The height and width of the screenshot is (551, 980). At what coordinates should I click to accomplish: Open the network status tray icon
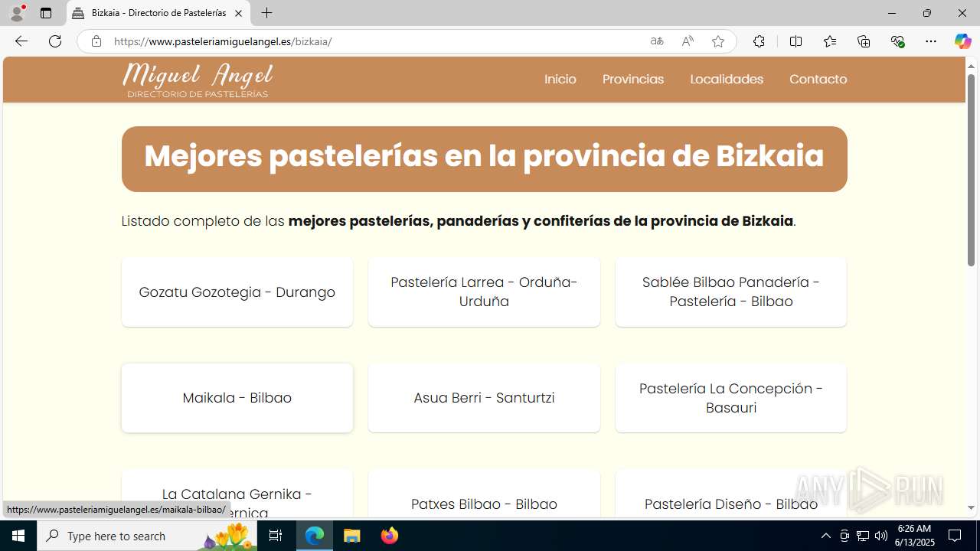click(x=863, y=536)
